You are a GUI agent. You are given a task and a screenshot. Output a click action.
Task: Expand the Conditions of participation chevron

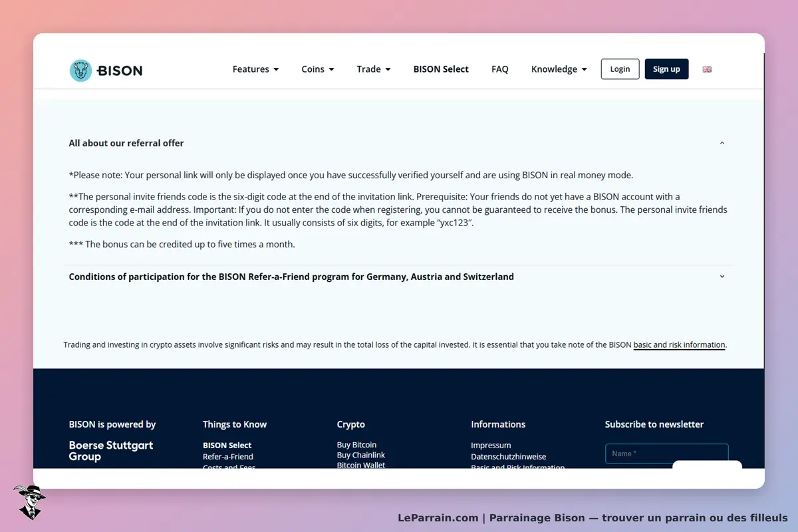[x=722, y=277]
